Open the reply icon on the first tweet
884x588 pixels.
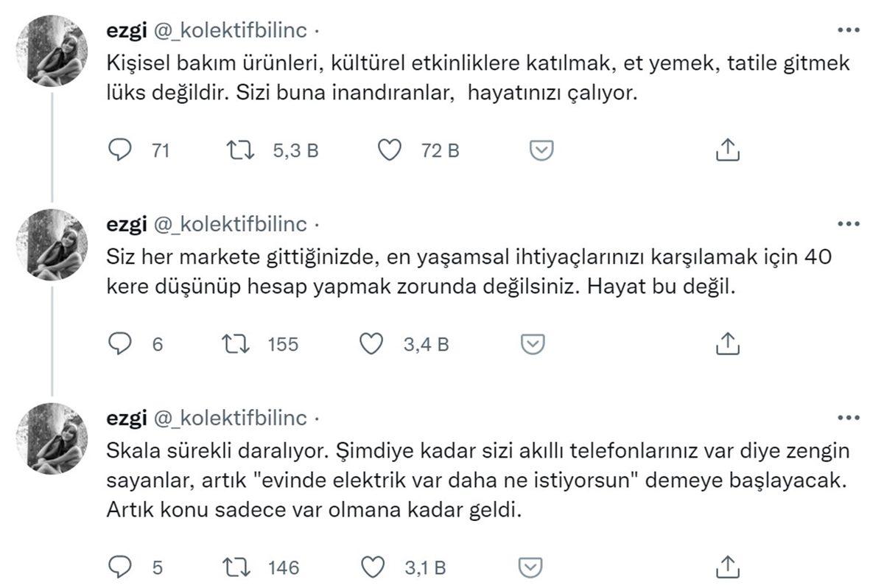point(121,150)
